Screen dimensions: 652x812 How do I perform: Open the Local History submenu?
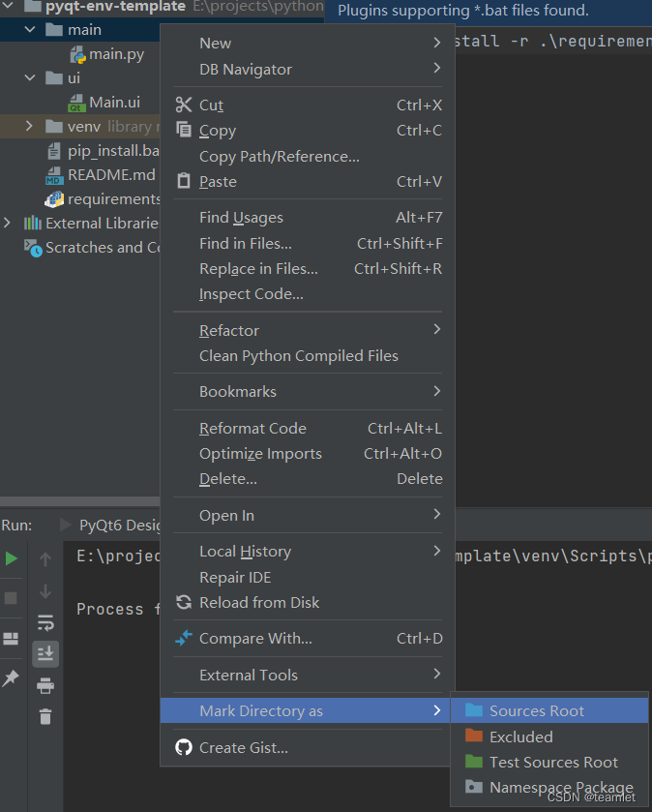(x=308, y=552)
